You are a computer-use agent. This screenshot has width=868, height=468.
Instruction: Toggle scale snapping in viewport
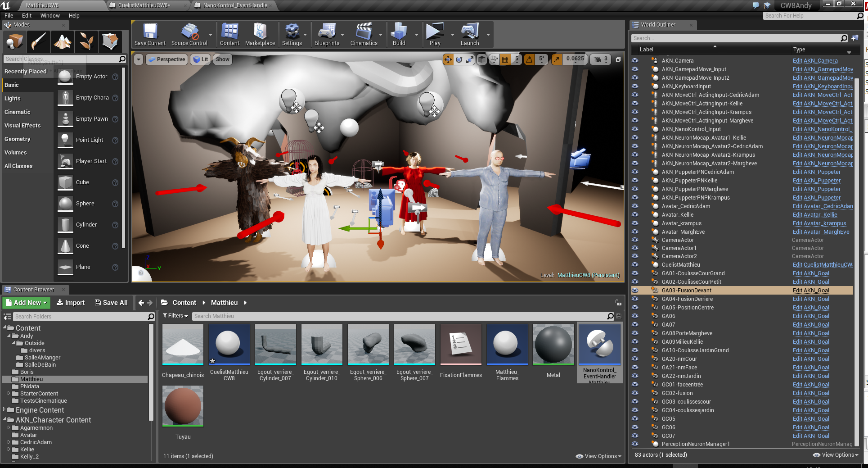coord(557,59)
